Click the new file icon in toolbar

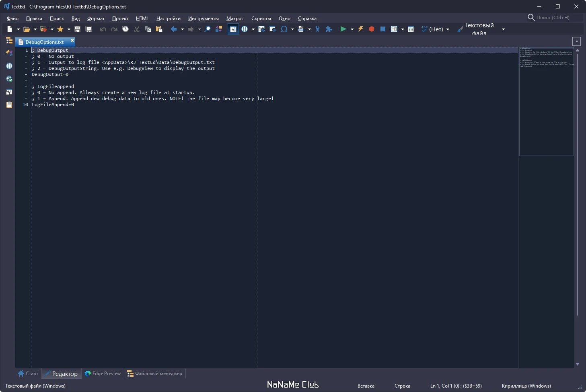[x=10, y=29]
